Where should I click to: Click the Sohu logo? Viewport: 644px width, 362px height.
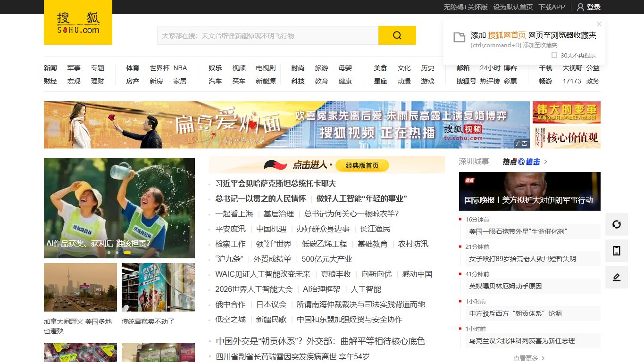click(x=78, y=22)
